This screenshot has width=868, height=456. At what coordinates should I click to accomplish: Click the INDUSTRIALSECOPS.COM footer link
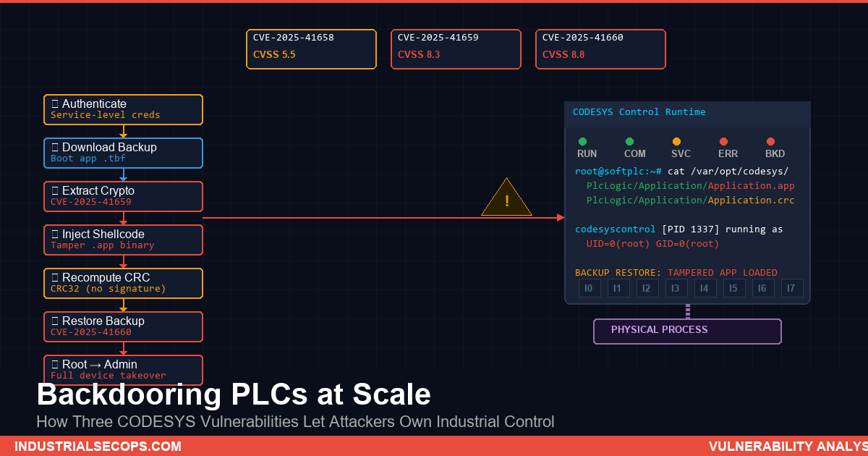tap(98, 447)
